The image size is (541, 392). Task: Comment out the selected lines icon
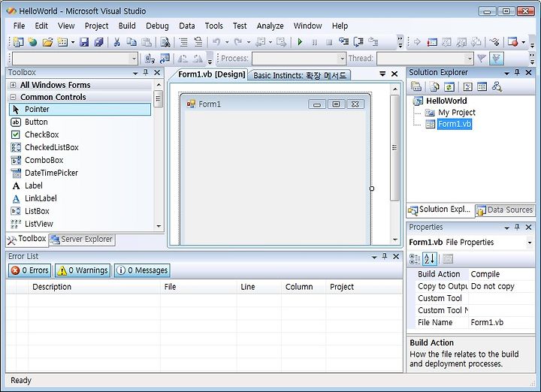(183, 42)
